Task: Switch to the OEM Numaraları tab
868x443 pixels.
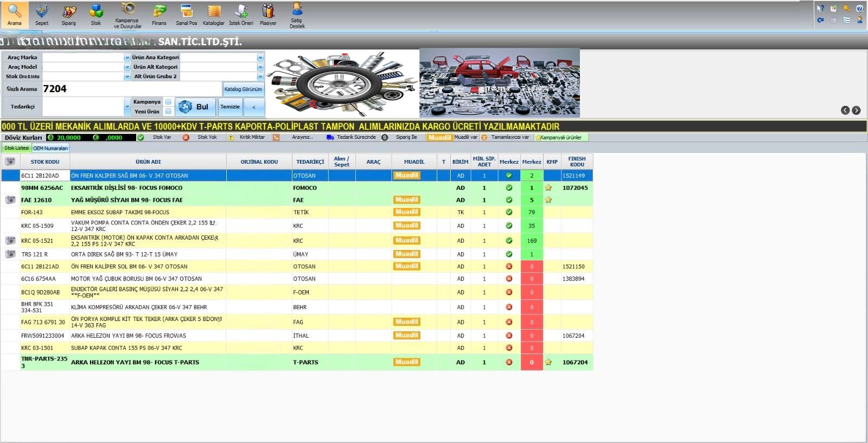Action: coord(50,148)
